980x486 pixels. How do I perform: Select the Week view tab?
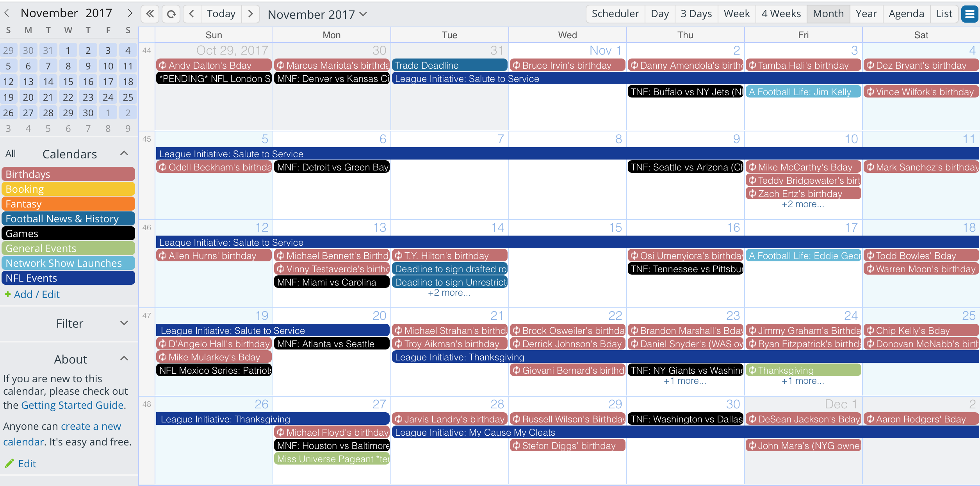735,14
